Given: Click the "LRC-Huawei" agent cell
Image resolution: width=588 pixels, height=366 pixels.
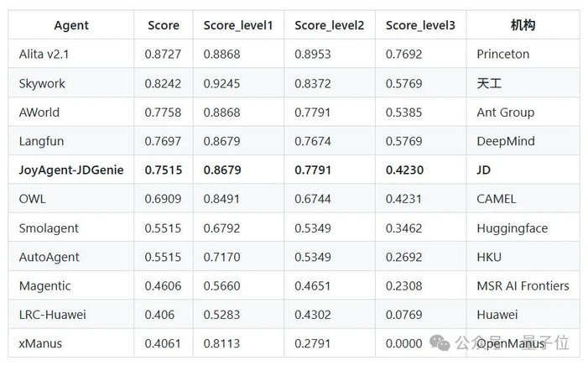Looking at the screenshot, I should pos(53,315).
